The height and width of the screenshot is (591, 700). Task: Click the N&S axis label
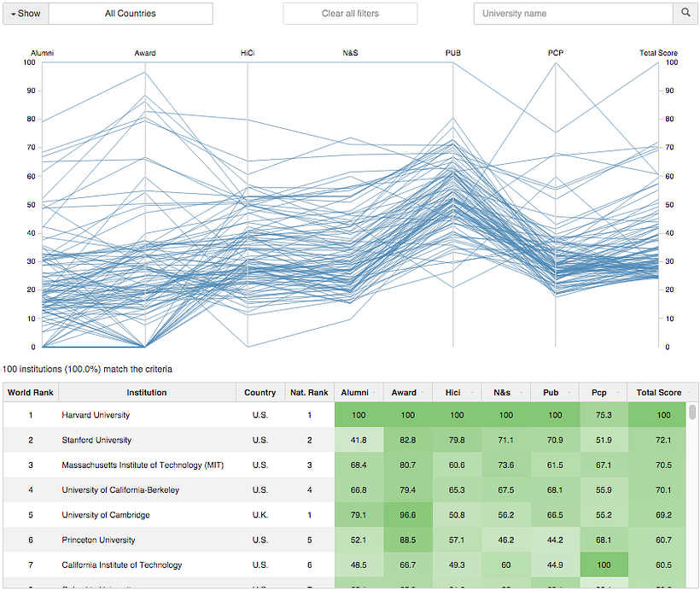point(351,53)
